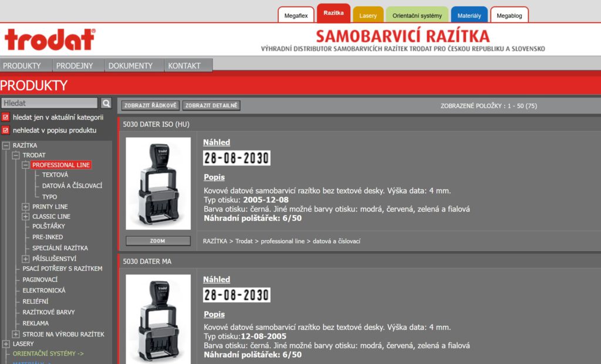Open the 5030 Dater MA stamp image
Screen dimensions: 601x364
[x=158, y=317]
